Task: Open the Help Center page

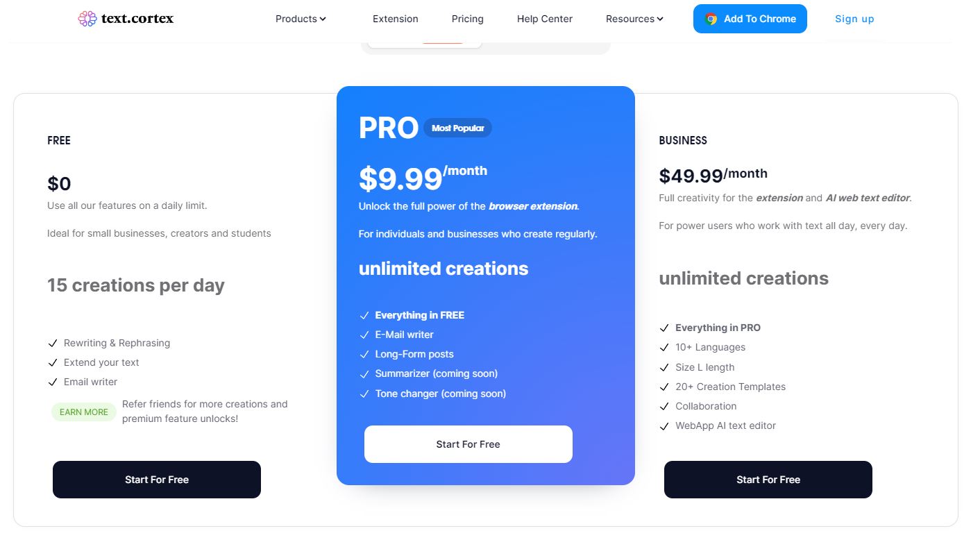Action: pyautogui.click(x=544, y=19)
